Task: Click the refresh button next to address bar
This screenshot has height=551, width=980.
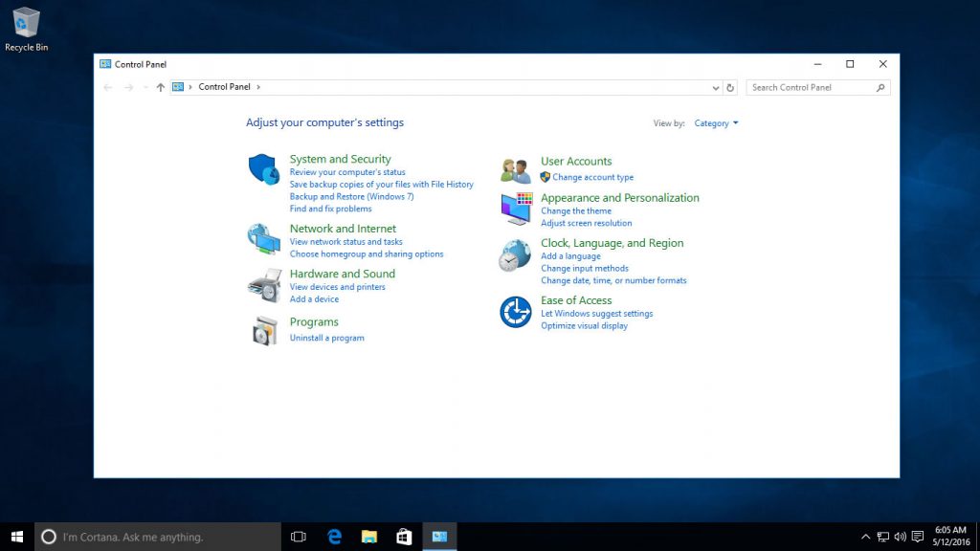Action: pyautogui.click(x=730, y=87)
